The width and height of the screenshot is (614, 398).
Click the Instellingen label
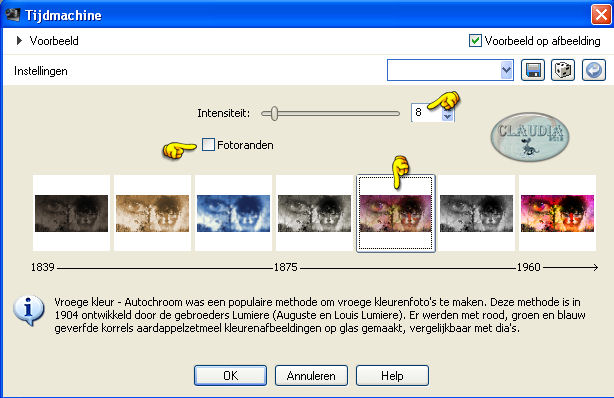[41, 71]
